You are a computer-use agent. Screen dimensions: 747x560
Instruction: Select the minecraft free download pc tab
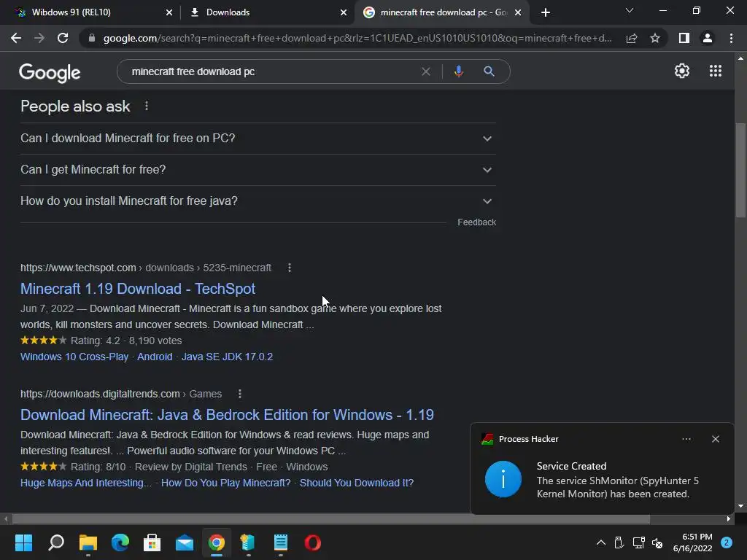point(443,12)
